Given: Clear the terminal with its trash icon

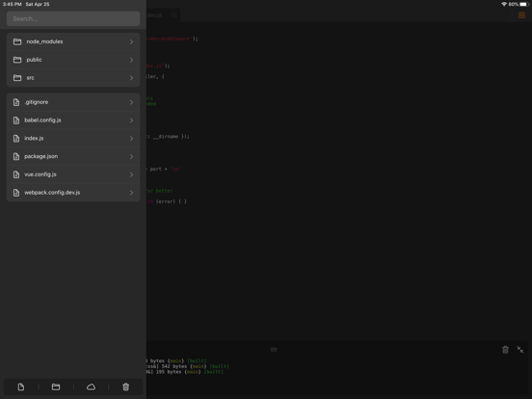Looking at the screenshot, I should click(x=505, y=350).
